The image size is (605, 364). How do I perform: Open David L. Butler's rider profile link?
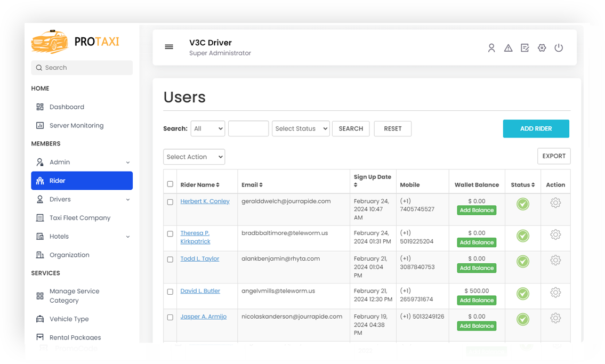coord(200,290)
